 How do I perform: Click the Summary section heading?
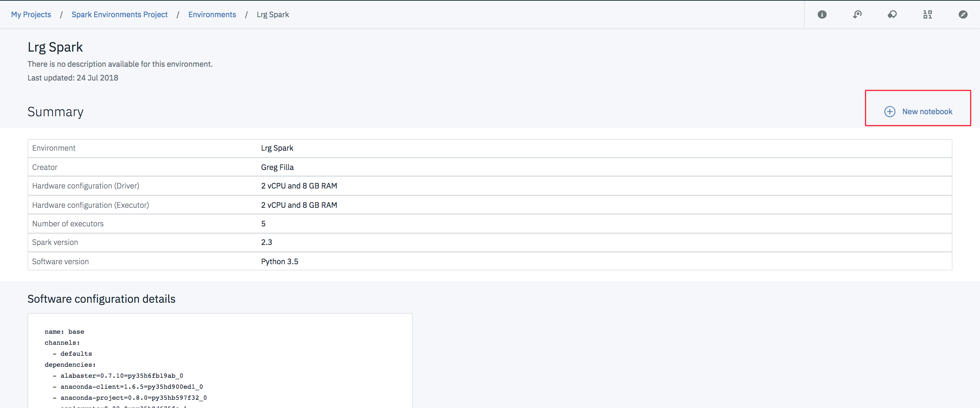click(x=55, y=111)
